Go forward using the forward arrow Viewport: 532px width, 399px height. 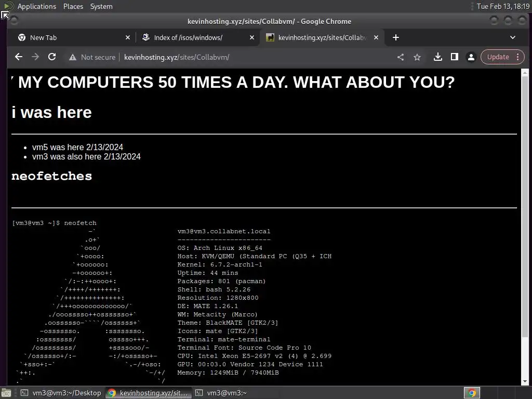tap(35, 57)
